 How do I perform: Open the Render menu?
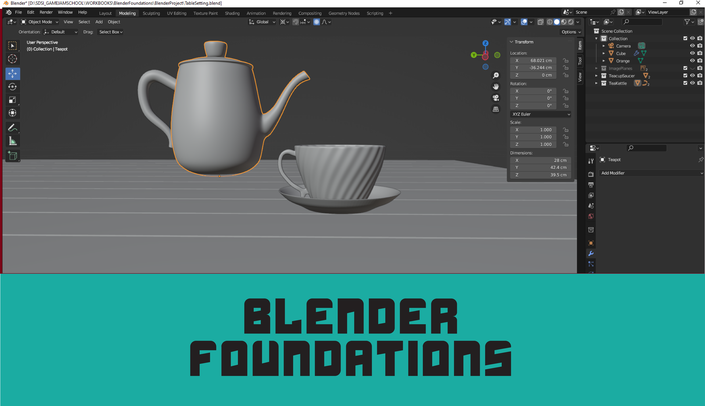(46, 13)
